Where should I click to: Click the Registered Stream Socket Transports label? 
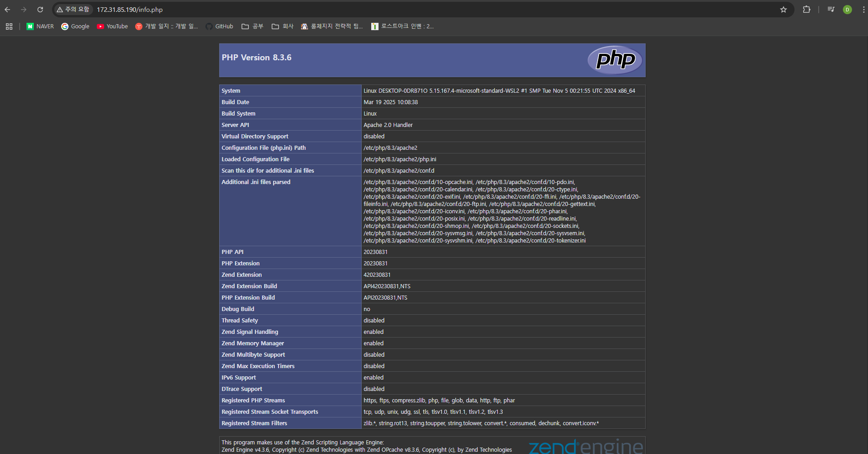(270, 412)
